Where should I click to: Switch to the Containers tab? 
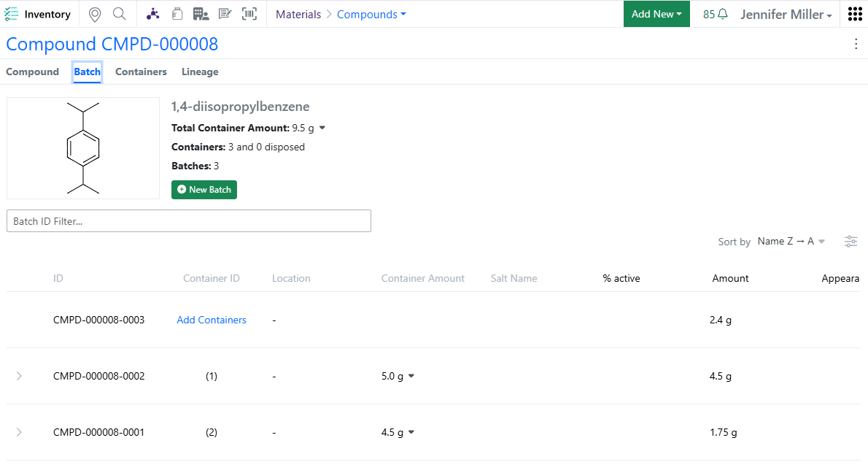point(141,72)
